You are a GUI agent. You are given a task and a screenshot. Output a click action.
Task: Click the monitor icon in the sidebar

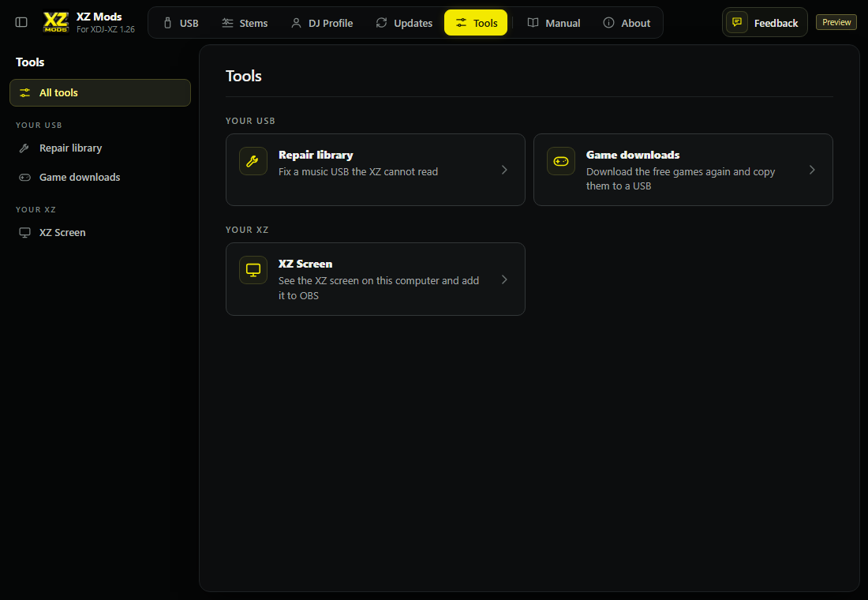click(x=25, y=233)
